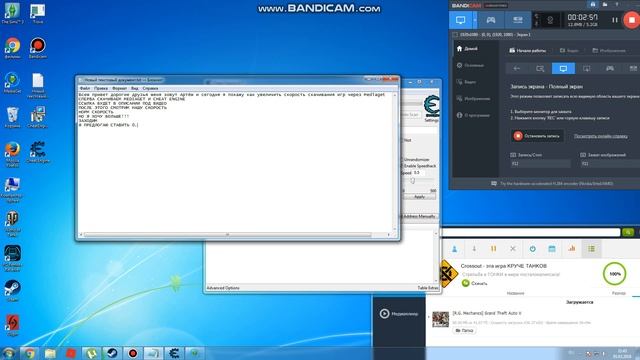Open Mozilla Firefox desktop shortcut
Viewport: 640px width, 360px height.
tap(12, 154)
